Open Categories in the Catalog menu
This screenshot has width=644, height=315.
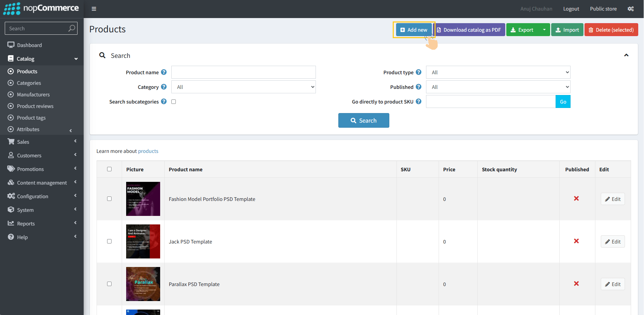29,83
